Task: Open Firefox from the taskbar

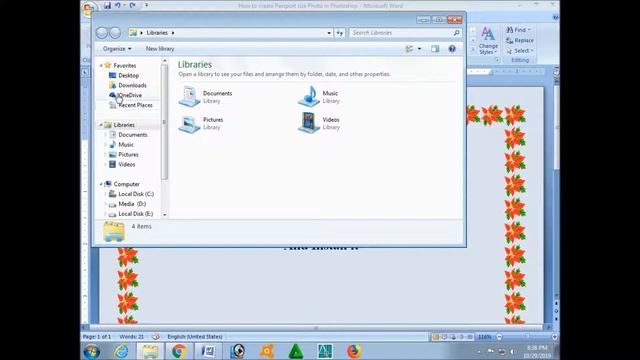Action: [354, 351]
